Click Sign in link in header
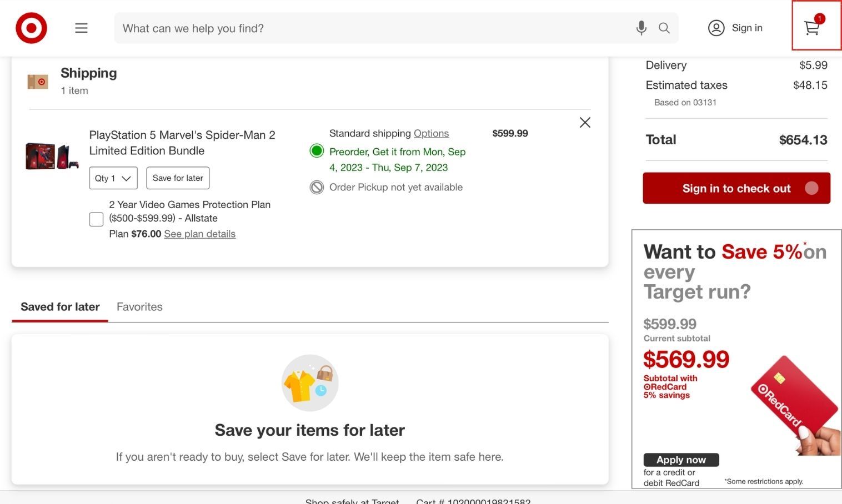This screenshot has height=504, width=842. 747,28
